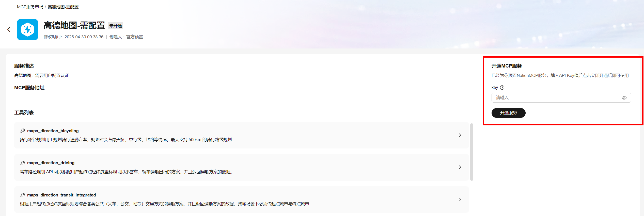Click the description 高德地图,需要用户配置认证

point(42,76)
